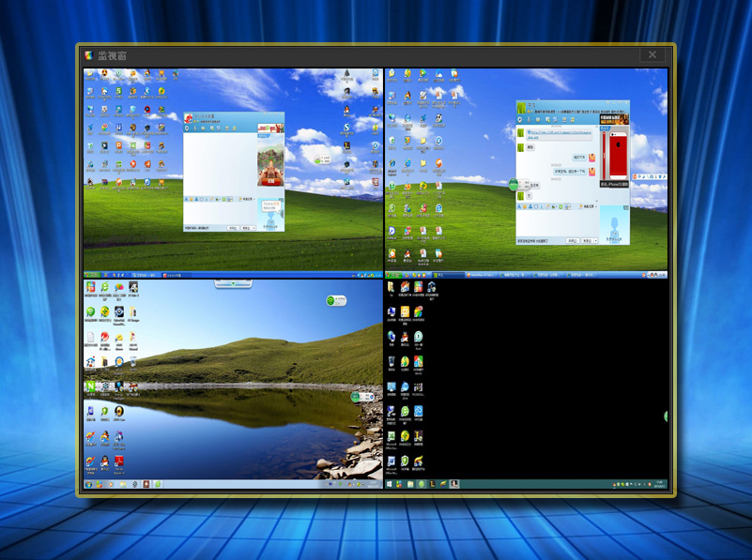
Task: Click the pull-down dock handle atop lake desktop
Action: tap(233, 284)
